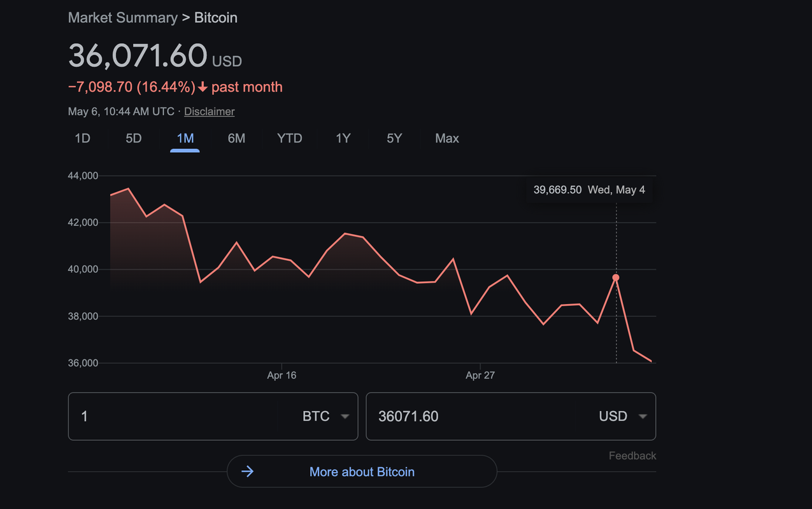Show the Max price history
The width and height of the screenshot is (812, 509).
447,138
